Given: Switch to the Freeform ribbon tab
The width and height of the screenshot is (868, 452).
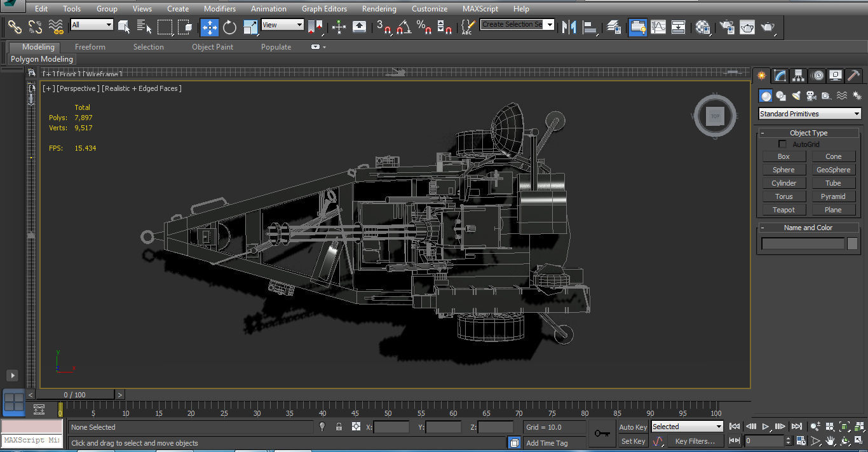Looking at the screenshot, I should (x=90, y=47).
